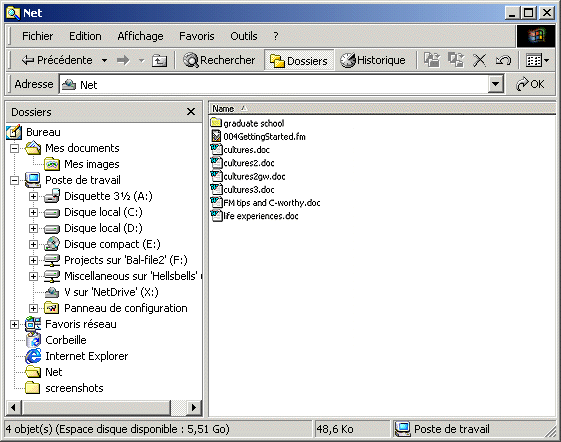Click the Undo arrow toolbar icon
This screenshot has height=442, width=561.
[x=503, y=60]
